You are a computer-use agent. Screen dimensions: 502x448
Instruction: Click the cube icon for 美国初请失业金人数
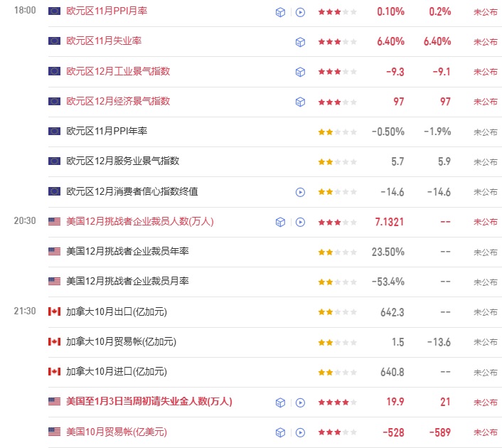click(281, 402)
